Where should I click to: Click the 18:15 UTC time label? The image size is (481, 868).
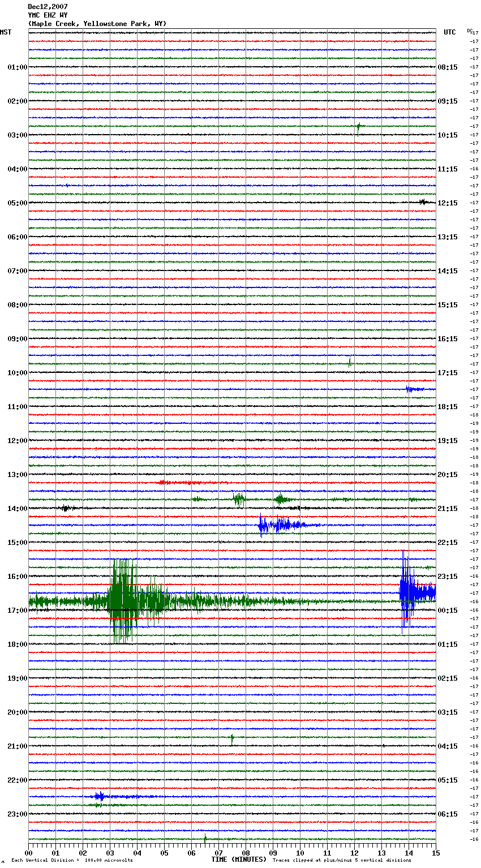click(x=448, y=407)
